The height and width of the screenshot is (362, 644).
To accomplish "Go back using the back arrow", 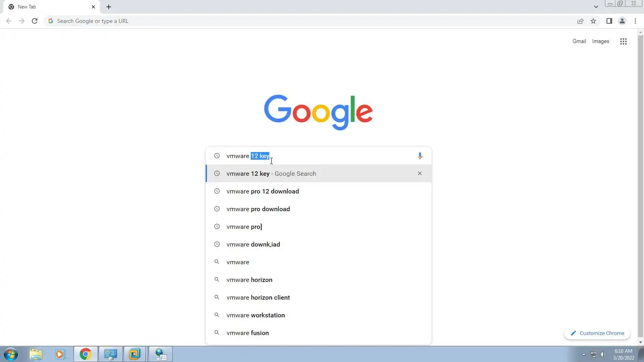I will [9, 21].
